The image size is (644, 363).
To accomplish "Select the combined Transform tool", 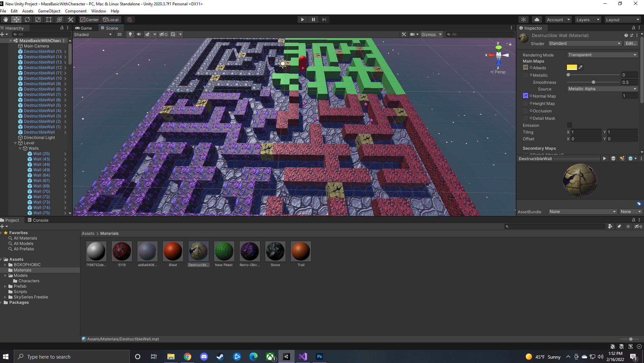I will pos(60,20).
